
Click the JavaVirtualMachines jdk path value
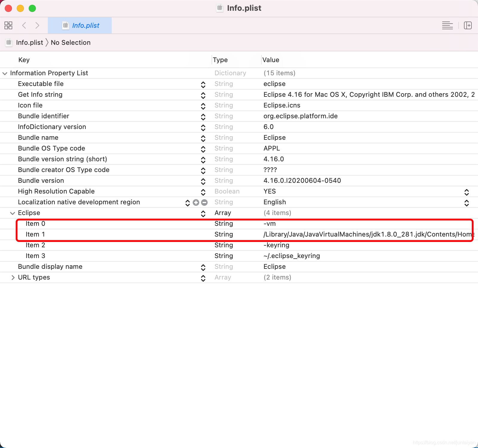368,234
